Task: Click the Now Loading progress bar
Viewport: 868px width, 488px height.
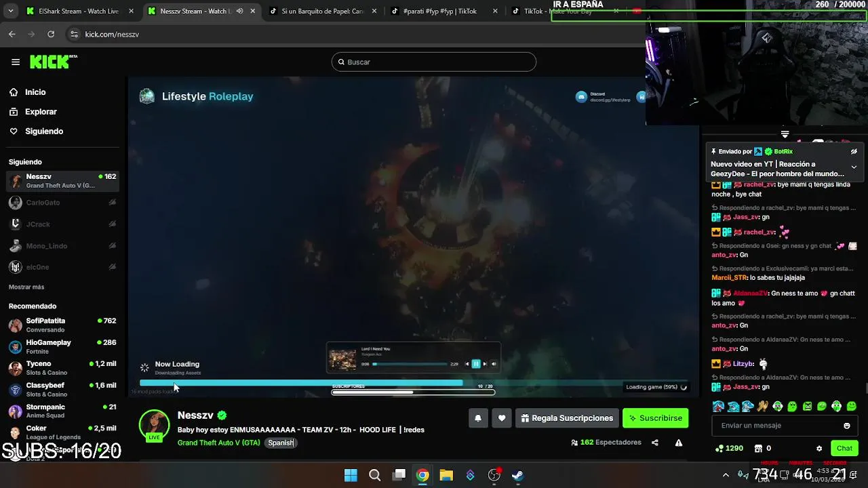Action: 414,384
